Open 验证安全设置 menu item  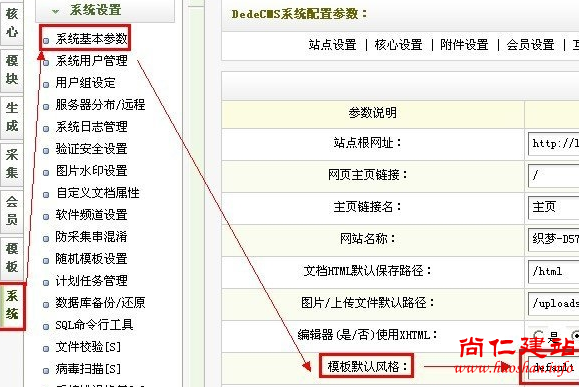tap(92, 149)
